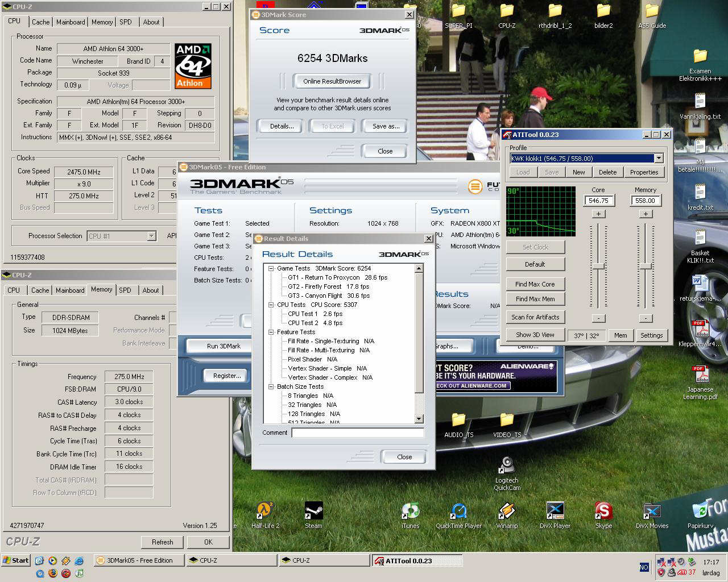Switch to CPU tab in lower CPU-Z
Screen dimensions: 728x582
click(x=14, y=290)
